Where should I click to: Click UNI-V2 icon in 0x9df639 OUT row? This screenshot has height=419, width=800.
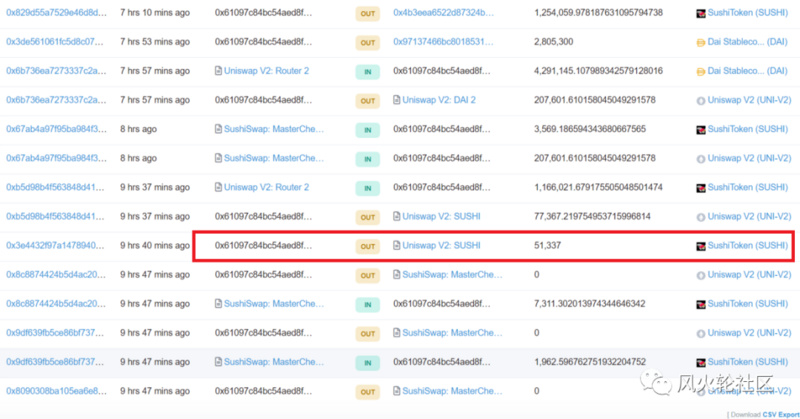pos(701,334)
